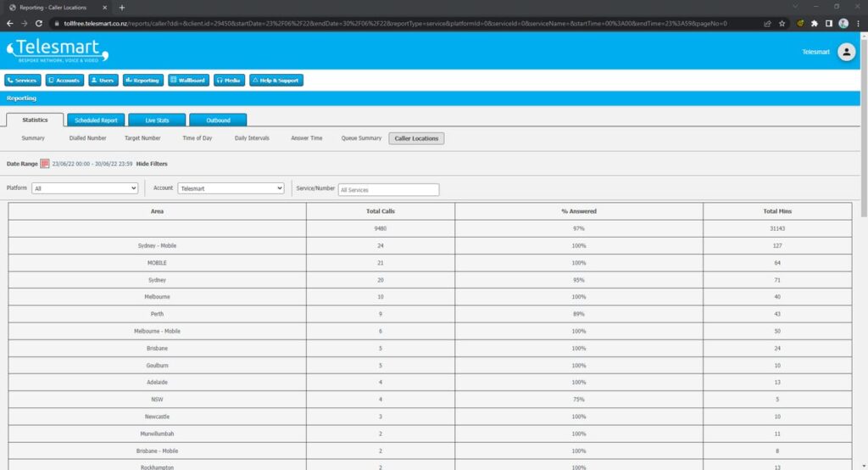This screenshot has height=470, width=868.
Task: Reload the page with browser refresh icon
Action: pos(39,23)
